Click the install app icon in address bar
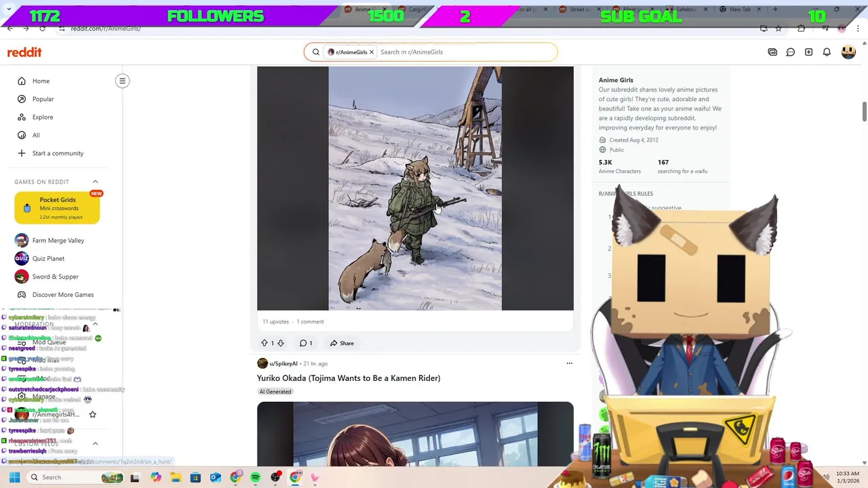Screen dimensions: 868x488 764,28
